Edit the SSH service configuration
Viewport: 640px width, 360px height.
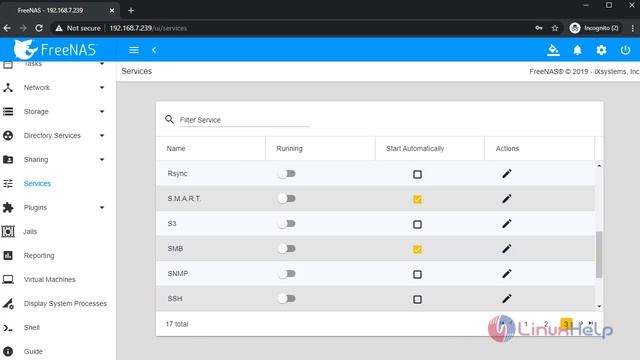[507, 299]
